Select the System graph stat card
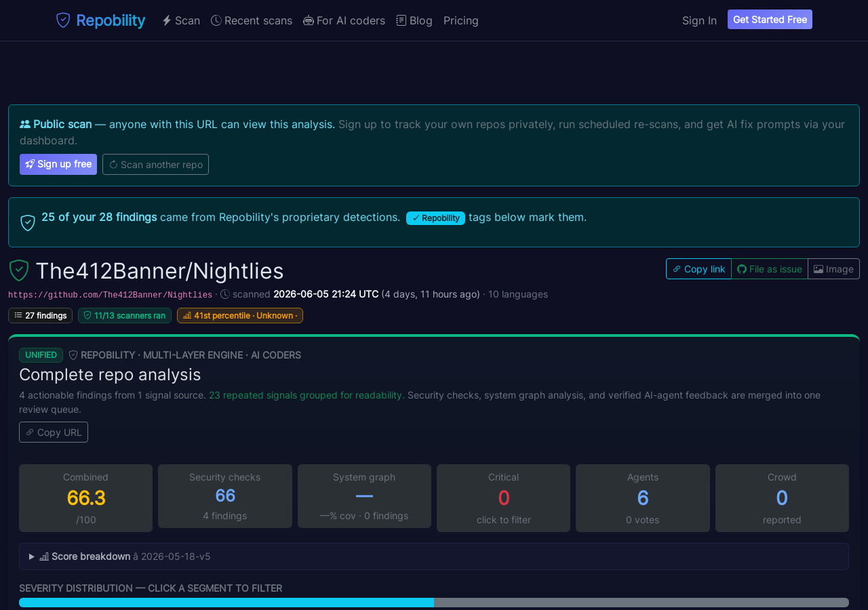The image size is (868, 610). [x=364, y=496]
